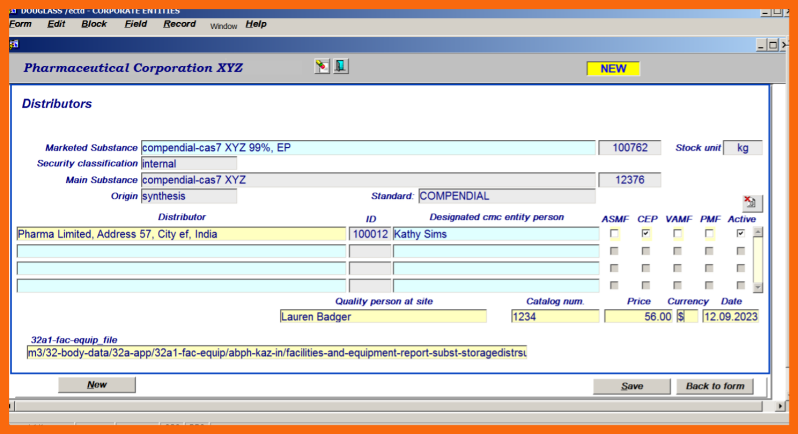Click the Currency field showing $

click(x=687, y=317)
